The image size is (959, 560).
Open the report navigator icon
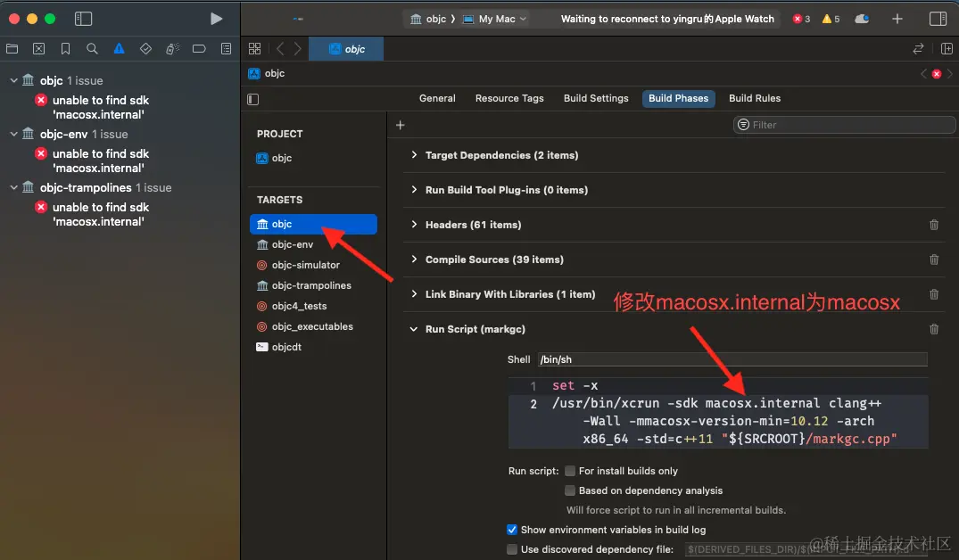tap(226, 49)
